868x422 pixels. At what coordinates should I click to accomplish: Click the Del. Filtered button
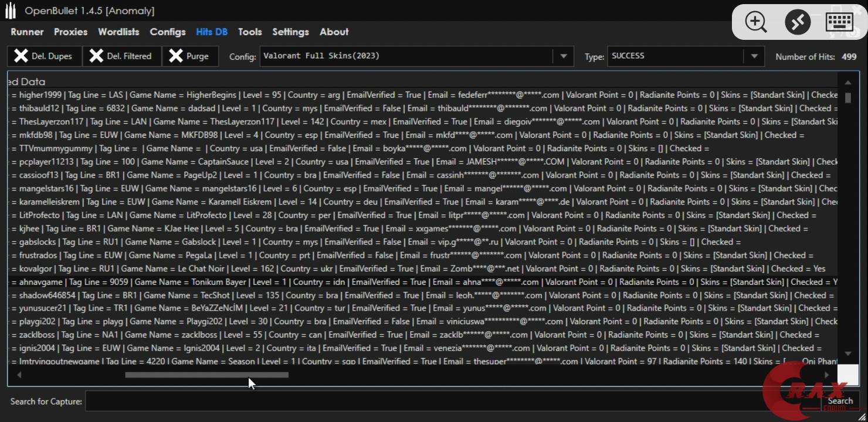pos(122,56)
